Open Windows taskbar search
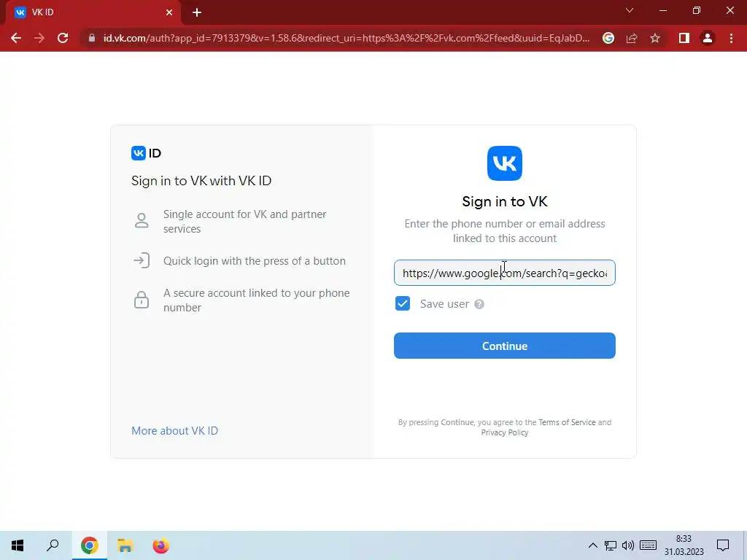Image resolution: width=747 pixels, height=560 pixels. pos(53,545)
